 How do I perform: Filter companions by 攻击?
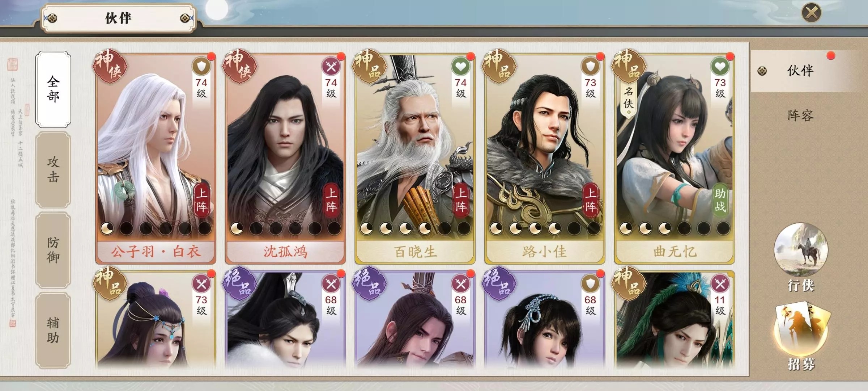pyautogui.click(x=53, y=169)
